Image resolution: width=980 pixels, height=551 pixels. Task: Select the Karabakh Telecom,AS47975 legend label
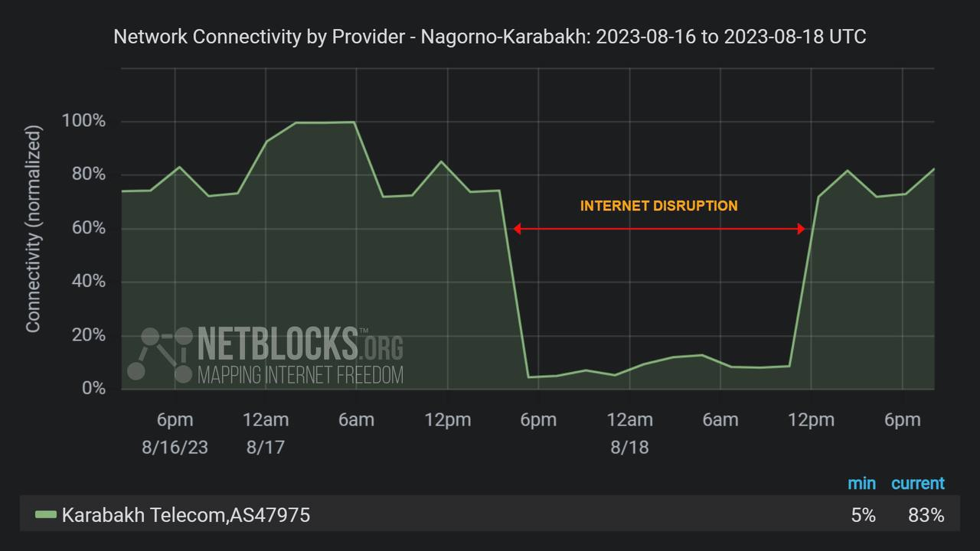click(186, 515)
